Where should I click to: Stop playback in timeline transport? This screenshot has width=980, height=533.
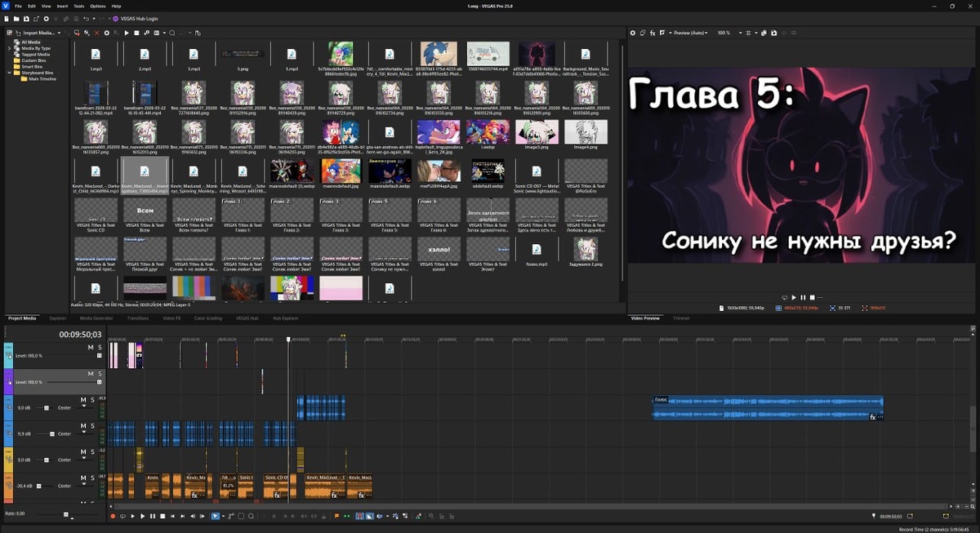point(163,516)
